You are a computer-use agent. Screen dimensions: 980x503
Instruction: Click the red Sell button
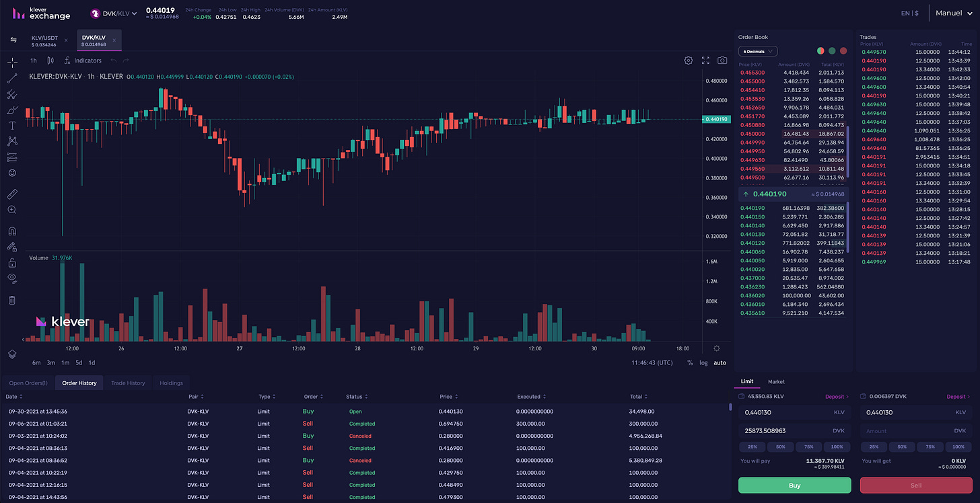916,485
